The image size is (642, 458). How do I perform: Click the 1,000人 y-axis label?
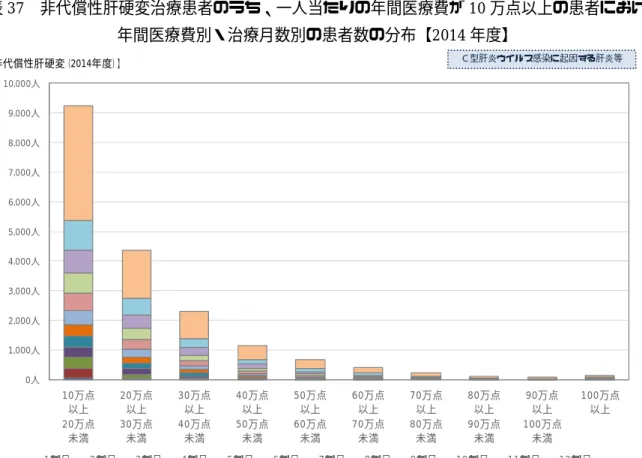click(x=24, y=350)
